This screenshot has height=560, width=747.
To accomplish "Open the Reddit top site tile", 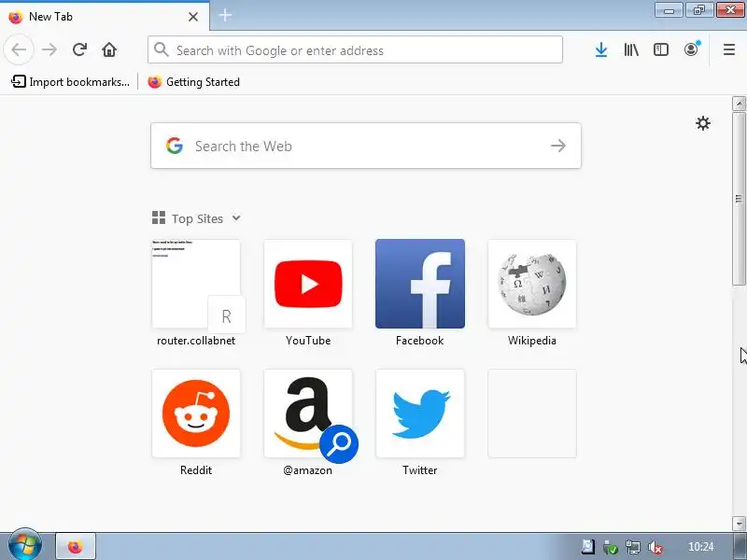I will click(196, 413).
